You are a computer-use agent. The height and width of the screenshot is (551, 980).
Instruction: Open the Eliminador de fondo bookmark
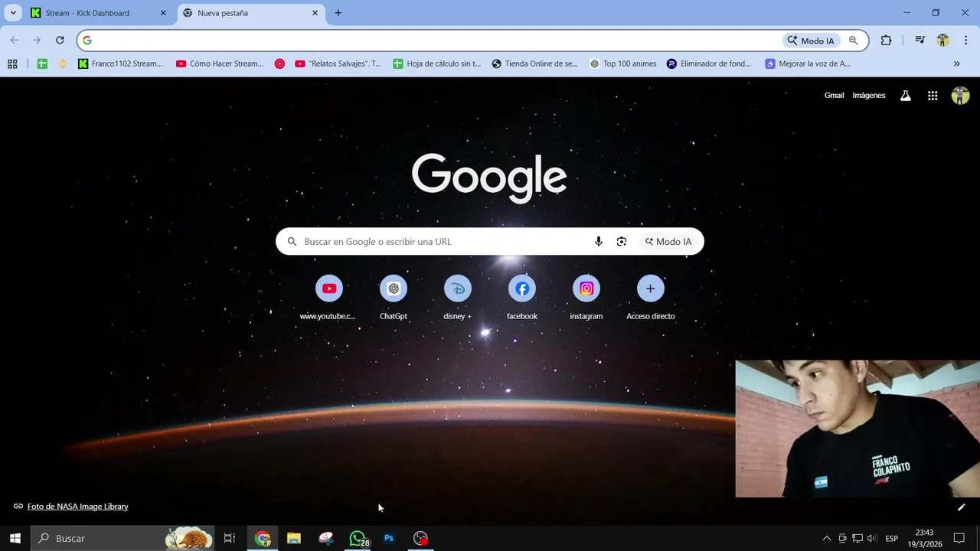tap(709, 64)
